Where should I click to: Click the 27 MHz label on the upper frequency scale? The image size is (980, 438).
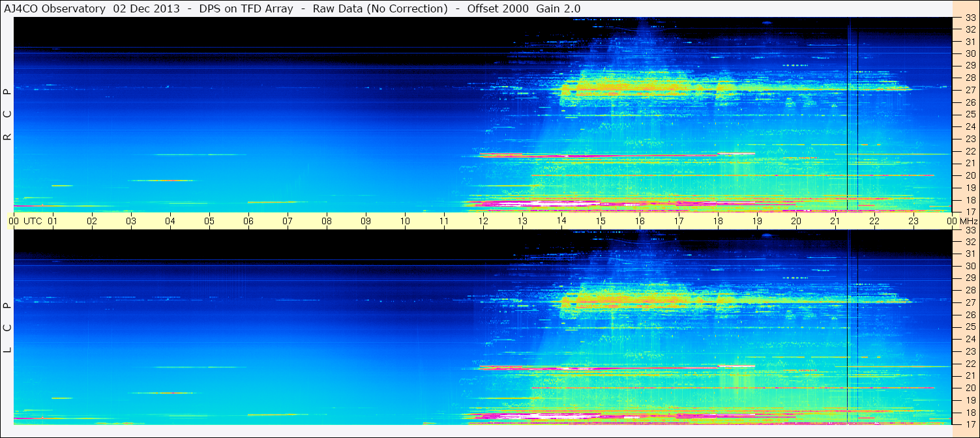tap(970, 90)
